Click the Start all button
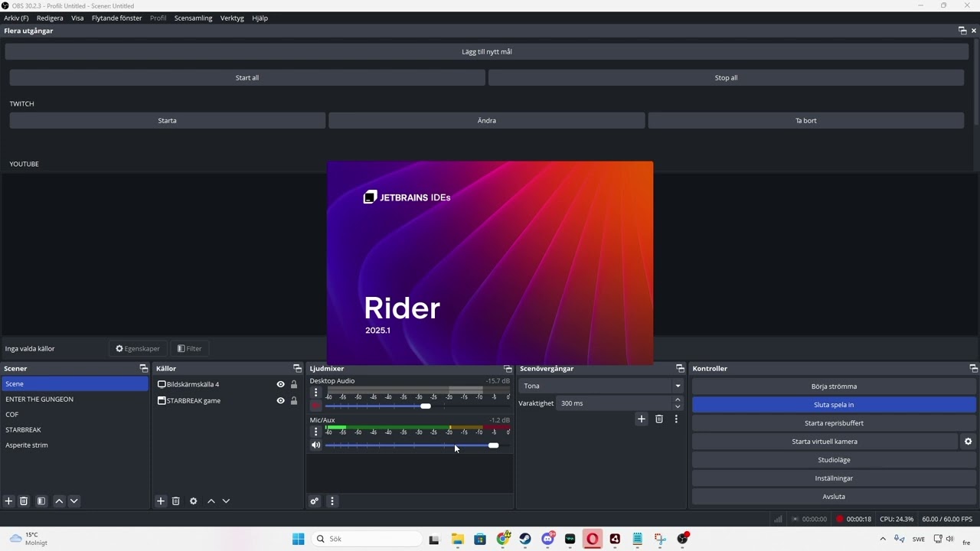This screenshot has width=980, height=551. pyautogui.click(x=247, y=77)
